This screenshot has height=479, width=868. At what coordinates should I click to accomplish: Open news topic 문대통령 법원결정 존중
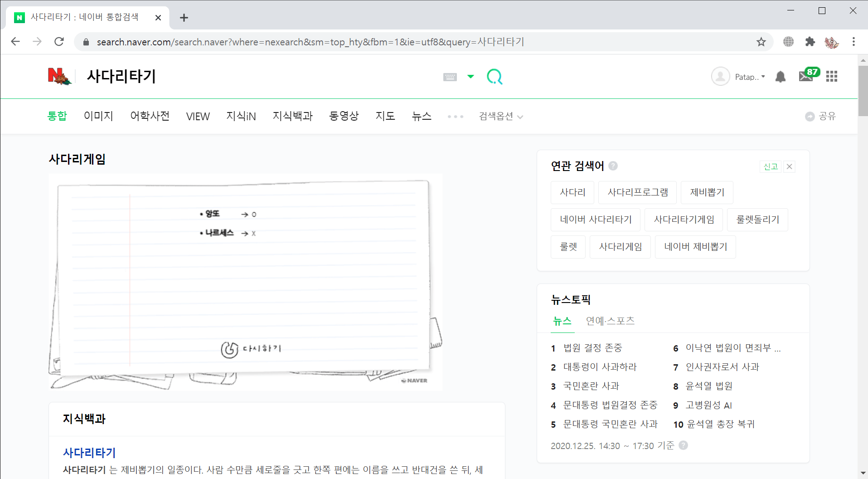tap(610, 405)
